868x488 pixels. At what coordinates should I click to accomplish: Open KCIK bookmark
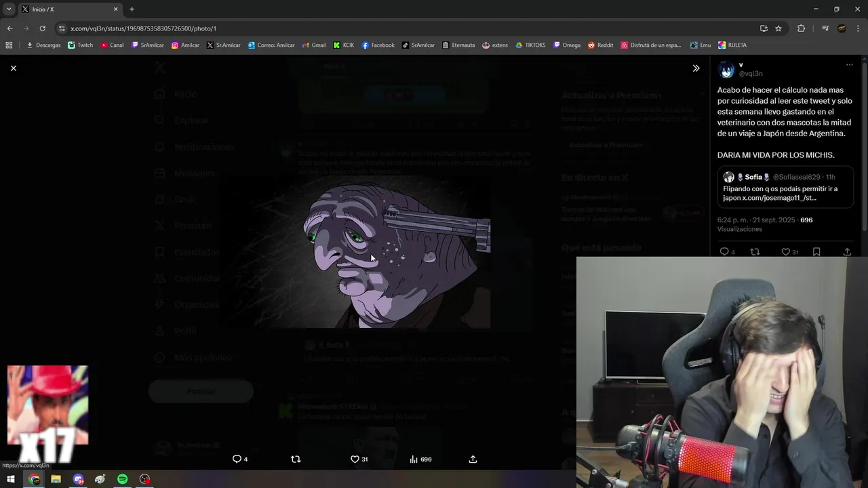[x=344, y=45]
